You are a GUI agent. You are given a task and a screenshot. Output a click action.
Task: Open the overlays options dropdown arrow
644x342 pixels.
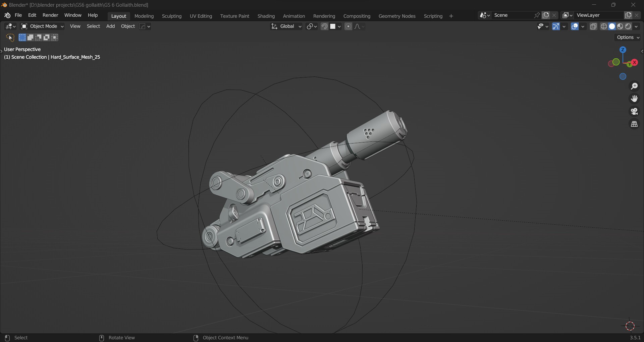pos(583,26)
